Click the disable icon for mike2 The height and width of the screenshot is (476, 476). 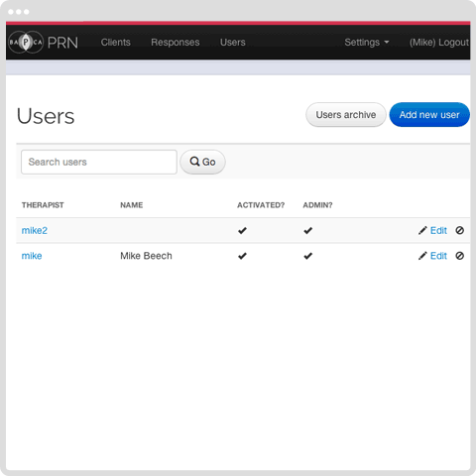pos(459,230)
